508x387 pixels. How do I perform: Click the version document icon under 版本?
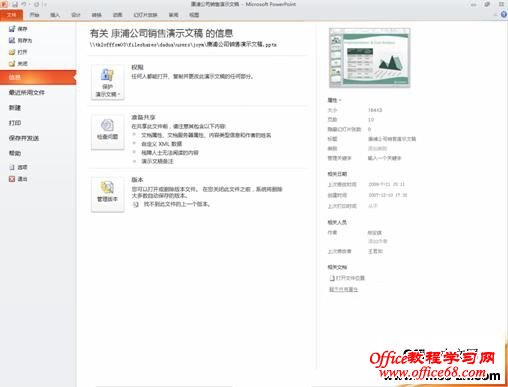[x=136, y=204]
